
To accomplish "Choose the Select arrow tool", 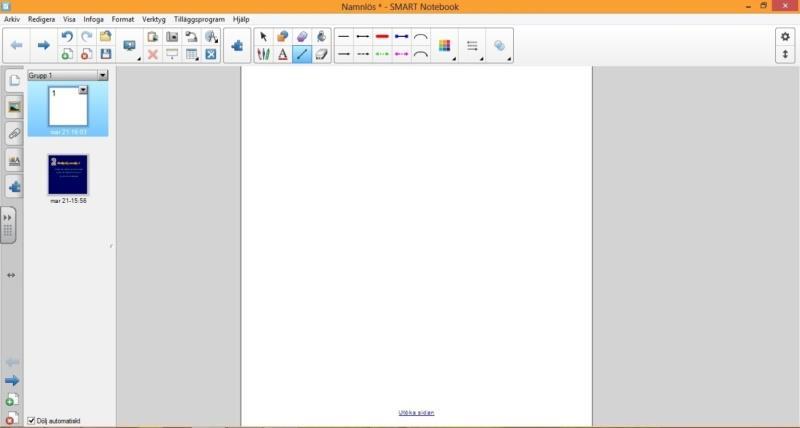I will pos(263,37).
